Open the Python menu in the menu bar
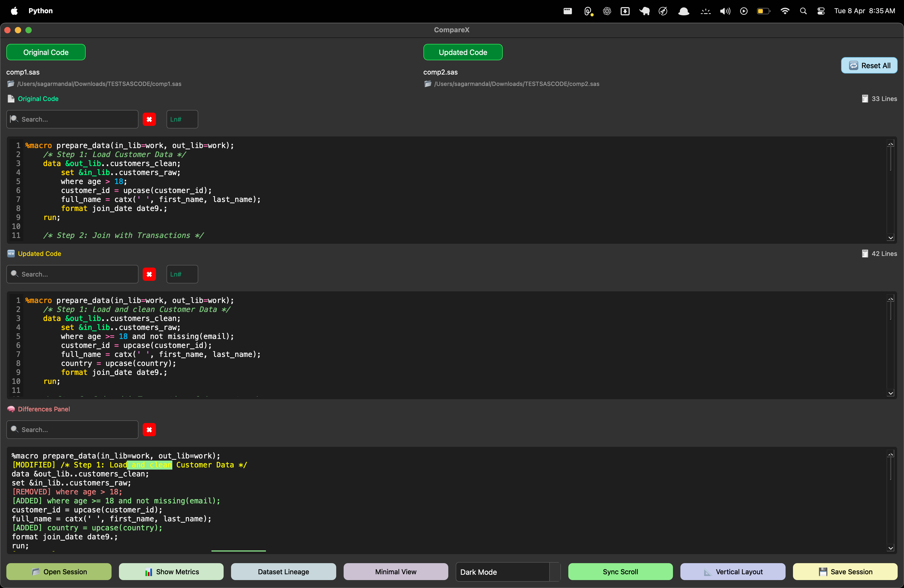 [x=40, y=11]
